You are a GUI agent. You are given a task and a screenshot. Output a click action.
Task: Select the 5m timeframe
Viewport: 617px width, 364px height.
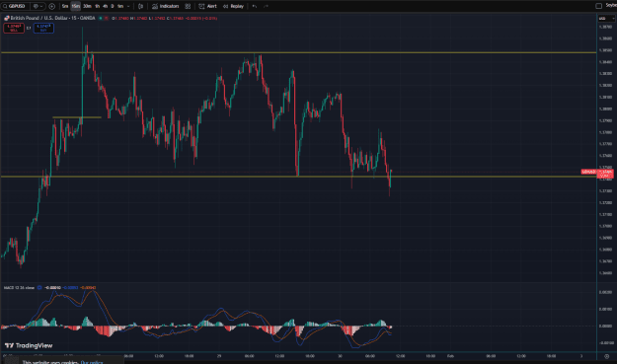tap(65, 6)
